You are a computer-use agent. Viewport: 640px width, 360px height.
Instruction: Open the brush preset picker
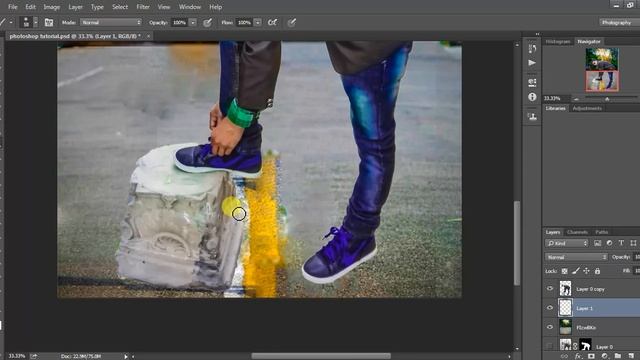coord(29,22)
